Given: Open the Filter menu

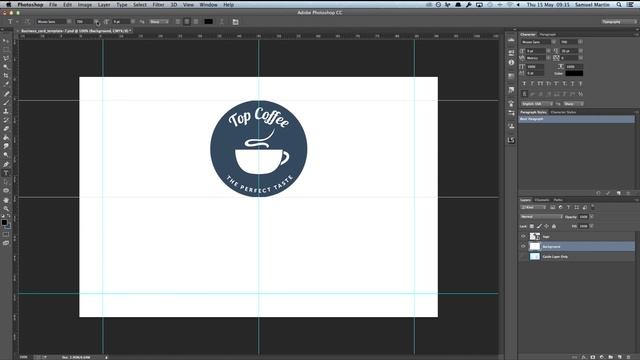Looking at the screenshot, I should [x=158, y=5].
